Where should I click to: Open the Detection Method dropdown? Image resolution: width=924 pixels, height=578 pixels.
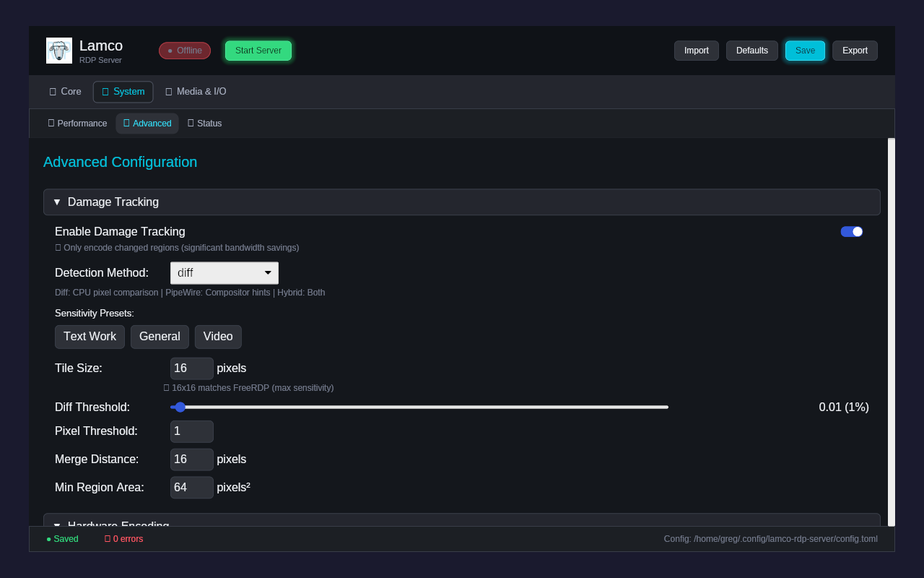coord(224,272)
